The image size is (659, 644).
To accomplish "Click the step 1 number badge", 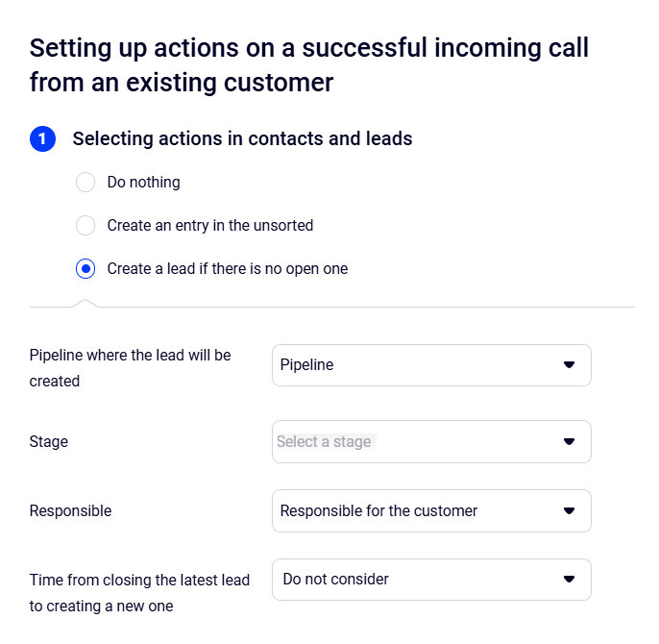I will (43, 139).
